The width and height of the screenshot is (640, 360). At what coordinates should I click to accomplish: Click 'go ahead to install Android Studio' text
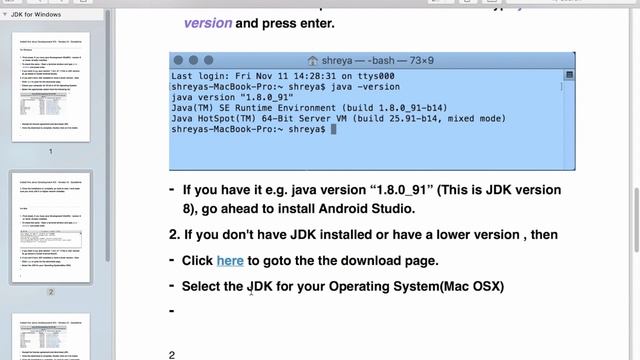308,209
